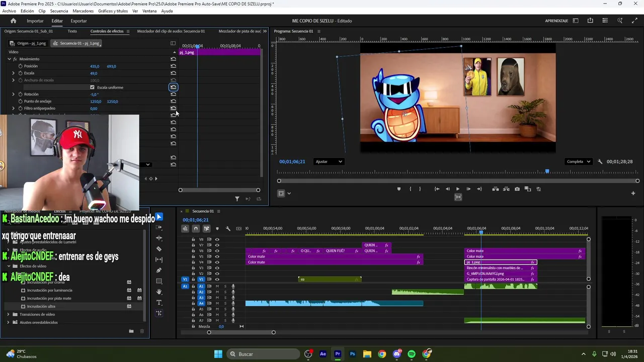Toggle snap in timeline
Screen dimensions: 644x362
[196, 229]
